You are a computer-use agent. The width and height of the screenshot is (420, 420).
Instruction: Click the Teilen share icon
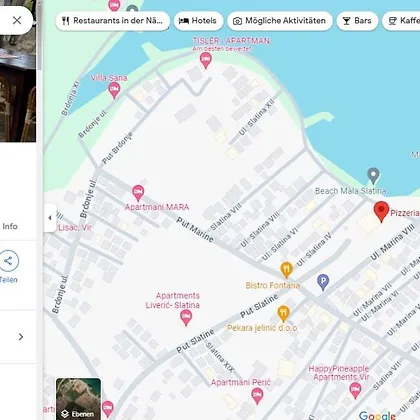8,261
